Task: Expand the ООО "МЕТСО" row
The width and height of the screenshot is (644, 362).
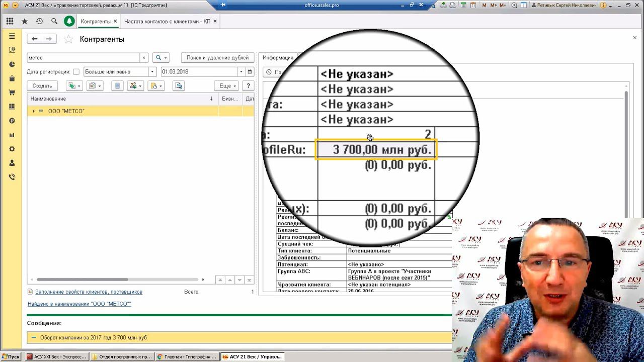Action: pyautogui.click(x=33, y=111)
